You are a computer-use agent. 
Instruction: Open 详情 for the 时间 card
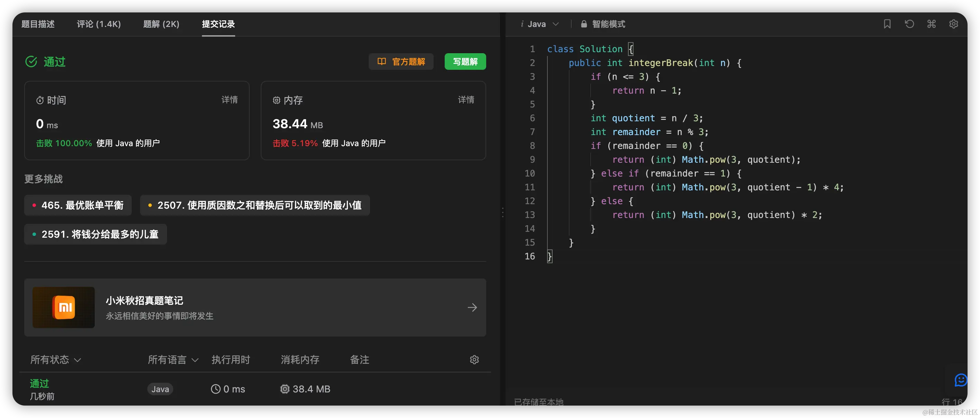[x=229, y=99]
